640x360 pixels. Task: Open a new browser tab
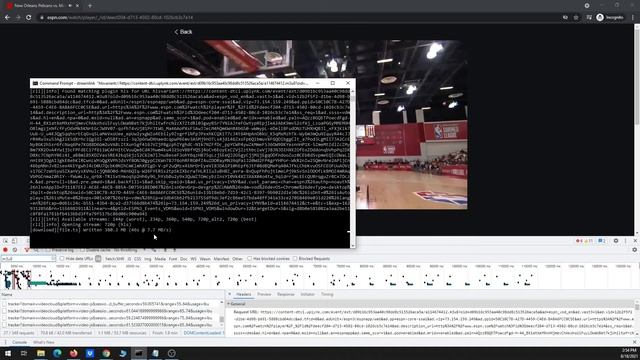pos(90,6)
